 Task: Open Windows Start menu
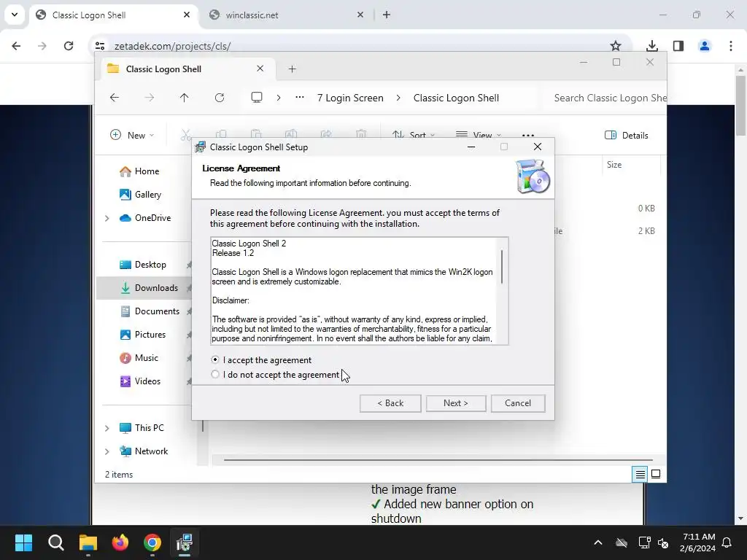[23, 542]
